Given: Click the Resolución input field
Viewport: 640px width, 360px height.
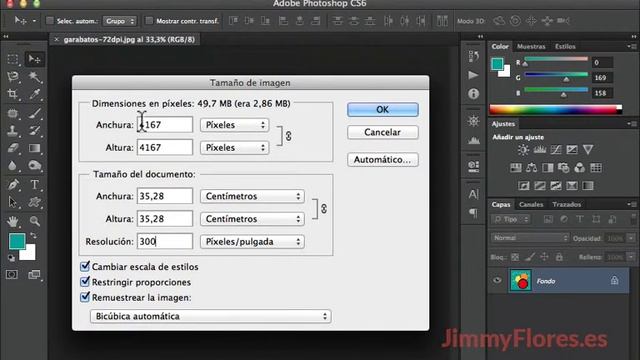Looking at the screenshot, I should pos(164,242).
